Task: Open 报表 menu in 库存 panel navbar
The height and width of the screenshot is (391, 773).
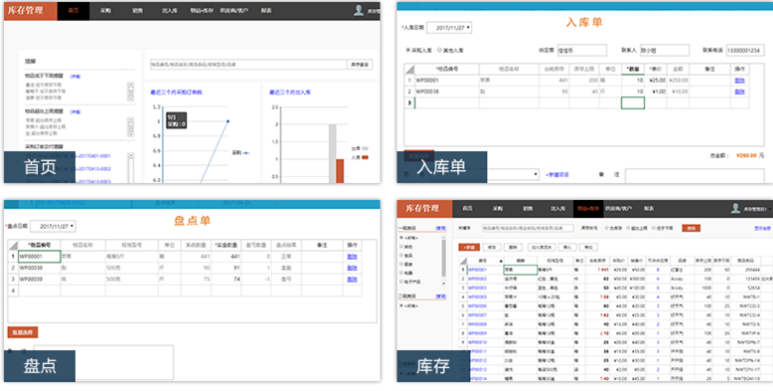Action: [649, 209]
